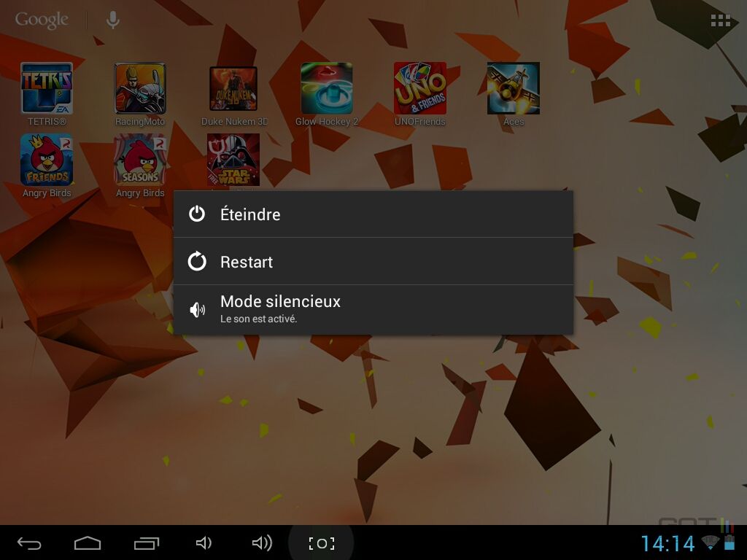Start voice search with microphone icon

point(113,20)
